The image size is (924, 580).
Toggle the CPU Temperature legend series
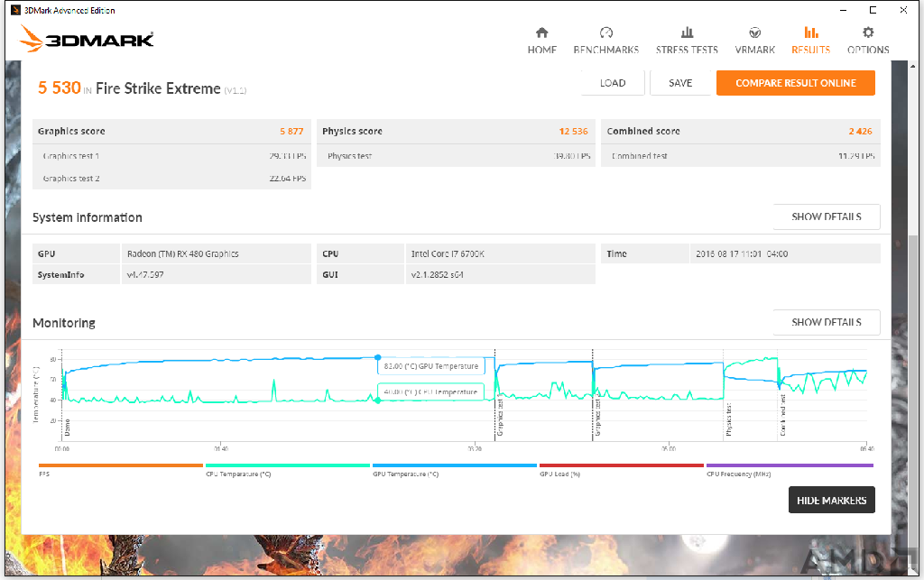[288, 469]
